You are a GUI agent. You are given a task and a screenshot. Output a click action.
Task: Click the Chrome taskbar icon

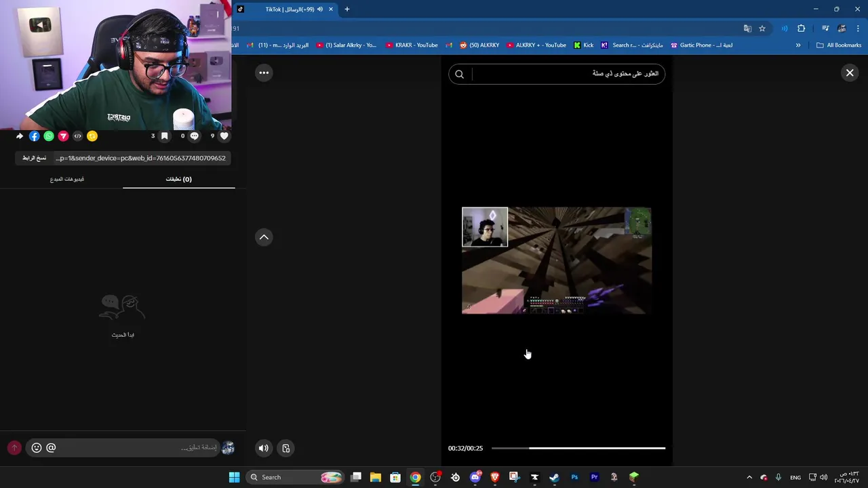[x=415, y=477]
